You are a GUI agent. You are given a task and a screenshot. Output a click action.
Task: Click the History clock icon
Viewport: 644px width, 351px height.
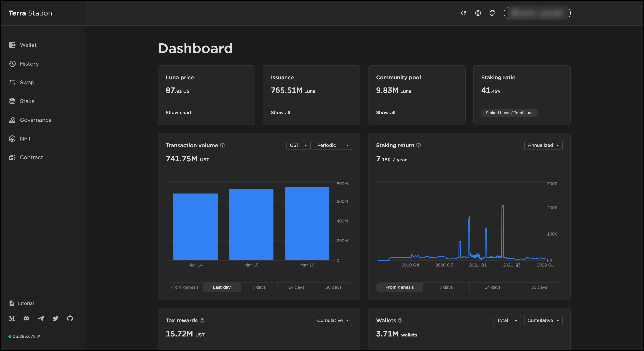point(12,63)
